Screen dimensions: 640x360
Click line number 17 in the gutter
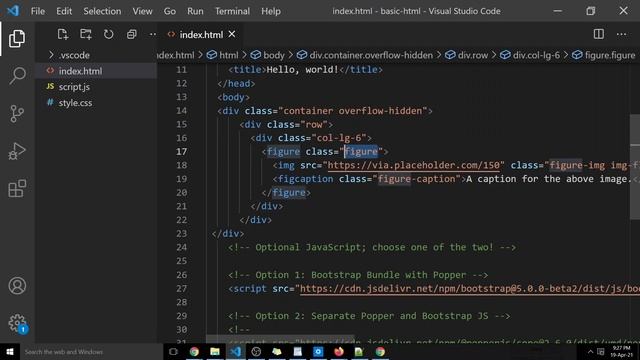click(182, 151)
